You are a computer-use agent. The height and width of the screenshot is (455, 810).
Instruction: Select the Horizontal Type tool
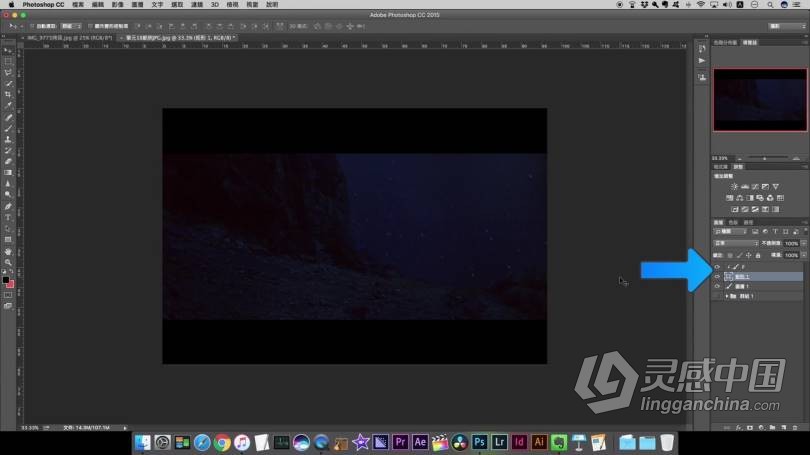8,217
